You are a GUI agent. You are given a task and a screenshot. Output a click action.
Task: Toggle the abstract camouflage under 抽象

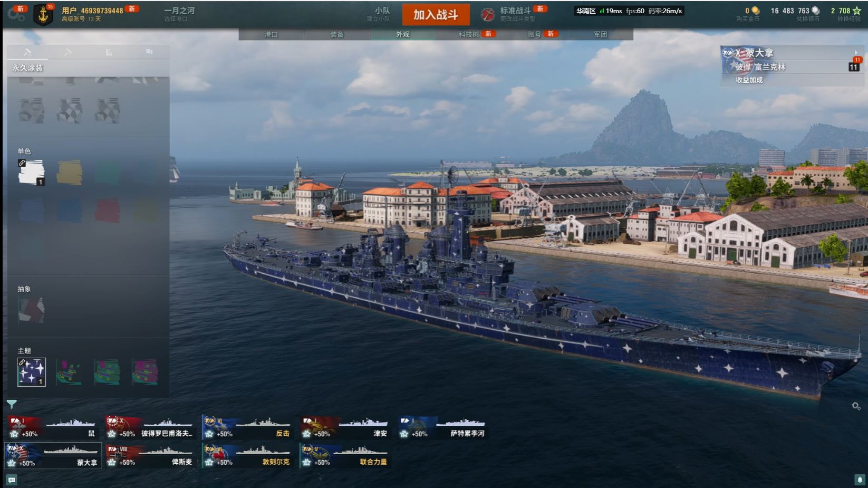(31, 310)
